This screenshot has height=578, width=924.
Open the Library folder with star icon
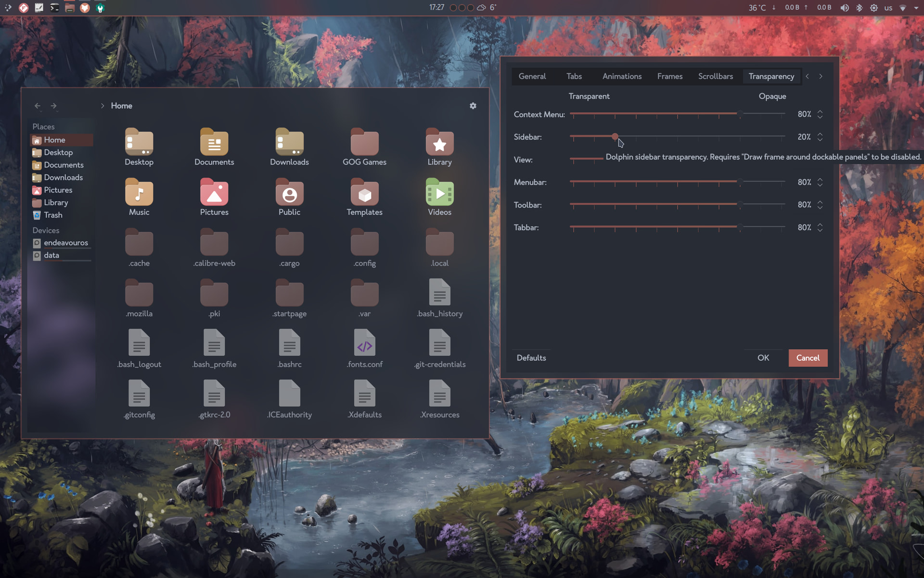[439, 144]
